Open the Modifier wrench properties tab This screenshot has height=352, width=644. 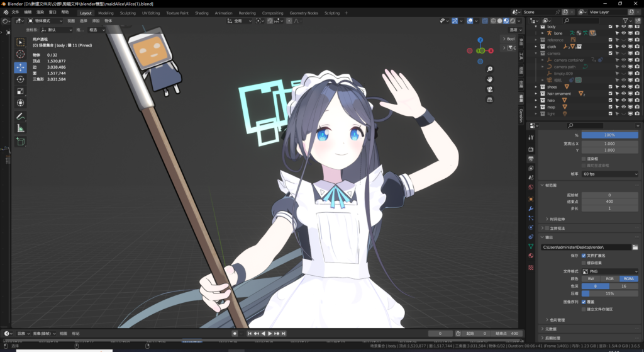click(531, 208)
